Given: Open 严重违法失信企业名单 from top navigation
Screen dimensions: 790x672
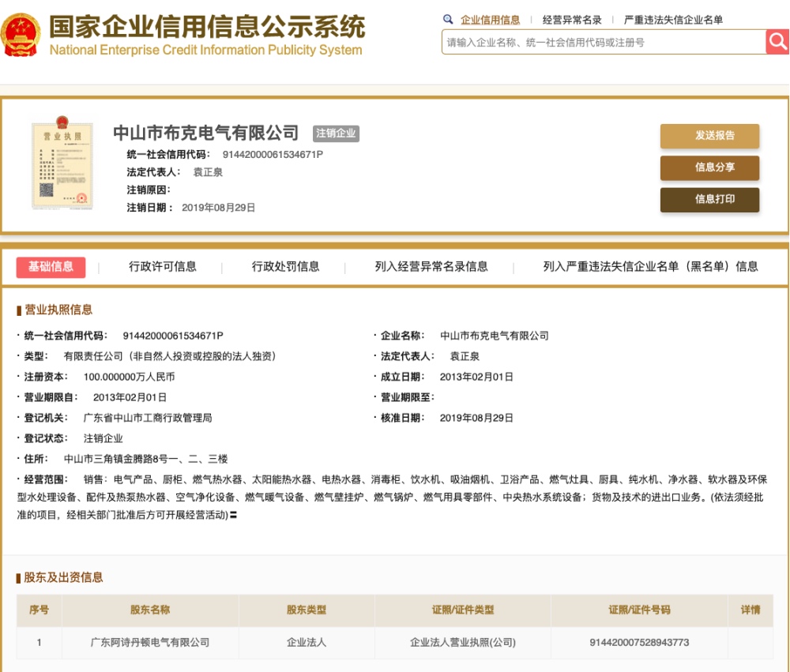Looking at the screenshot, I should [671, 19].
